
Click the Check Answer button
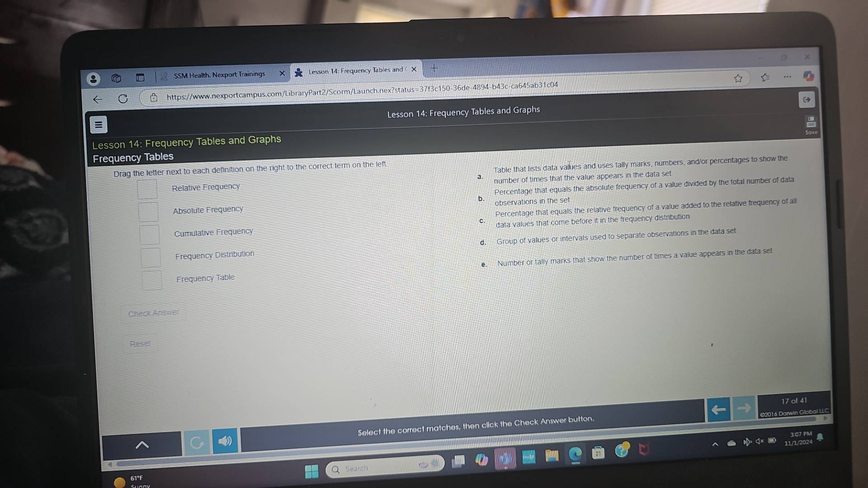pos(153,312)
